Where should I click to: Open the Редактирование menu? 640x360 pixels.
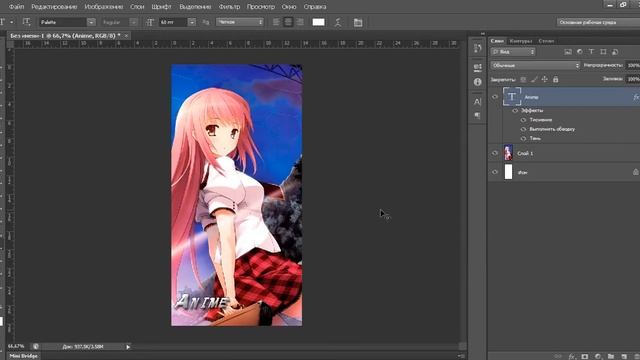[x=54, y=7]
